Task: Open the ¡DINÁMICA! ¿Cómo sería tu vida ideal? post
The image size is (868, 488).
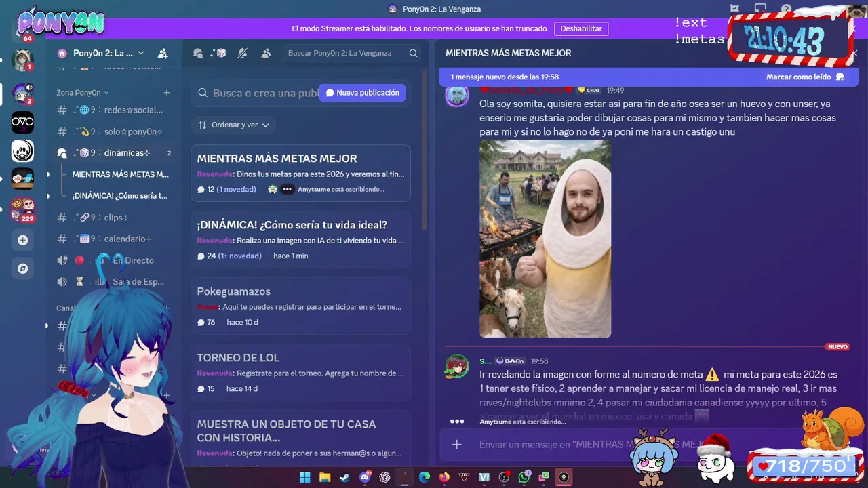Action: [x=300, y=240]
